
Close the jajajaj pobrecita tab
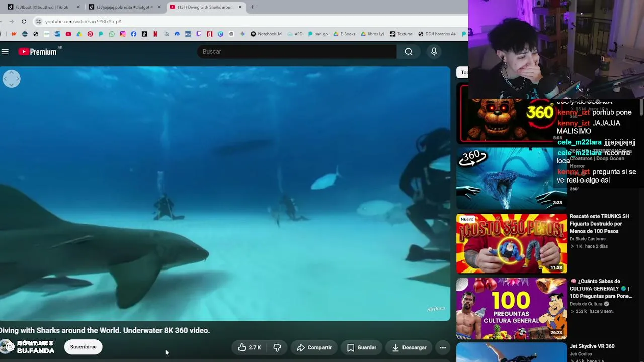point(159,7)
